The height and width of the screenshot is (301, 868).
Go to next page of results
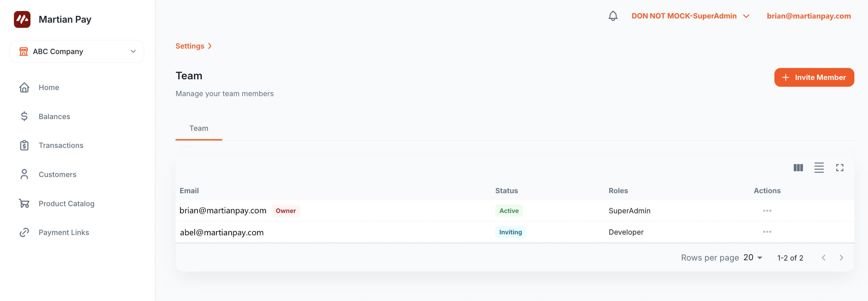click(841, 258)
